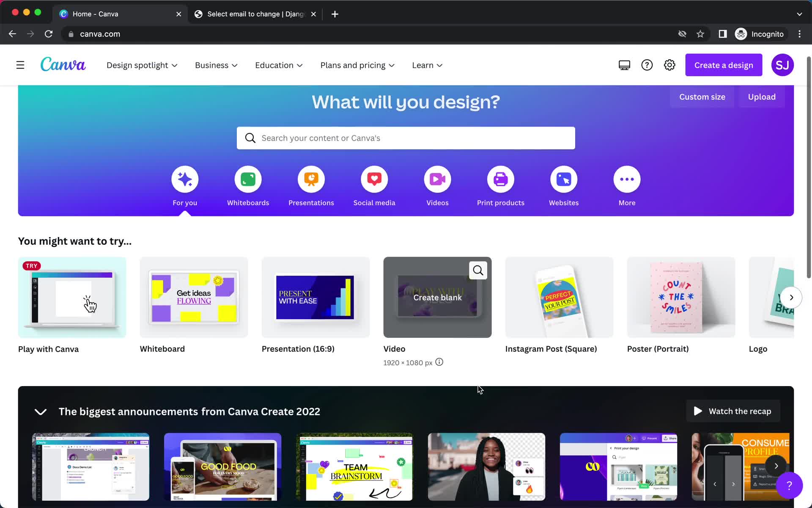The height and width of the screenshot is (508, 812).
Task: Switch to the Select email to change tab
Action: [x=255, y=14]
